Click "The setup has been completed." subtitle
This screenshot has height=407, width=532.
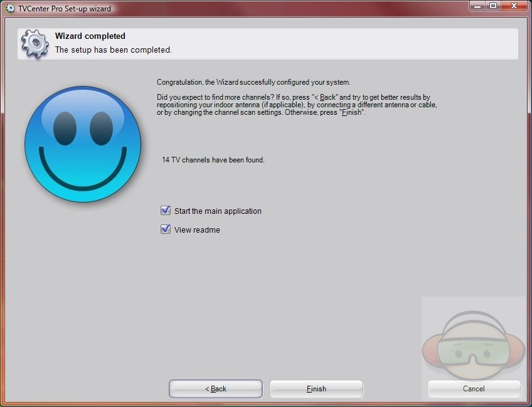point(113,50)
